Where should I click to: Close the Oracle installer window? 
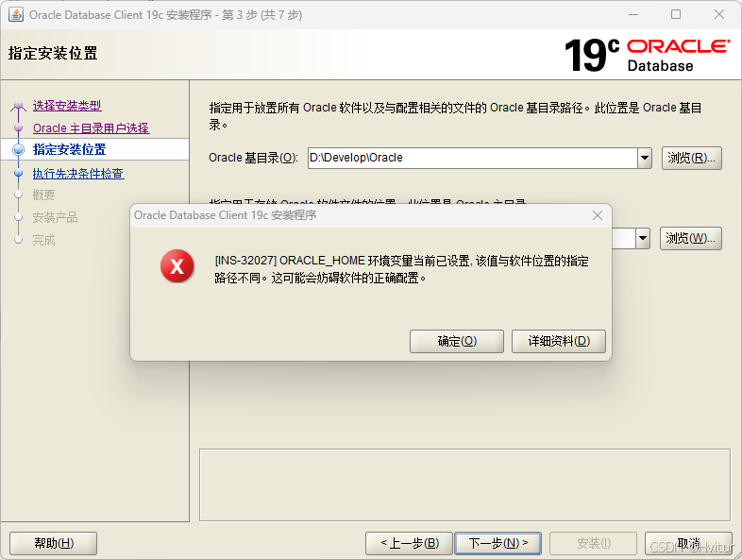tap(719, 15)
